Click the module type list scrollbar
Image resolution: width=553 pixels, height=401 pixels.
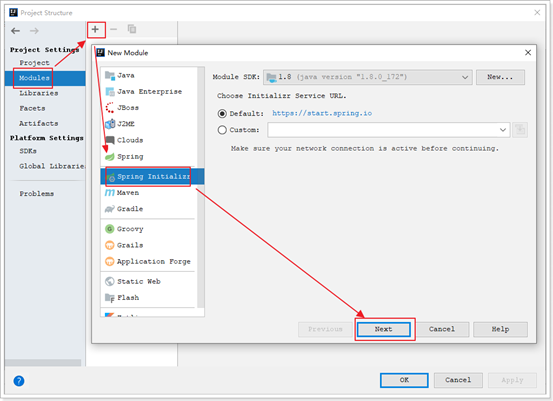(x=201, y=187)
